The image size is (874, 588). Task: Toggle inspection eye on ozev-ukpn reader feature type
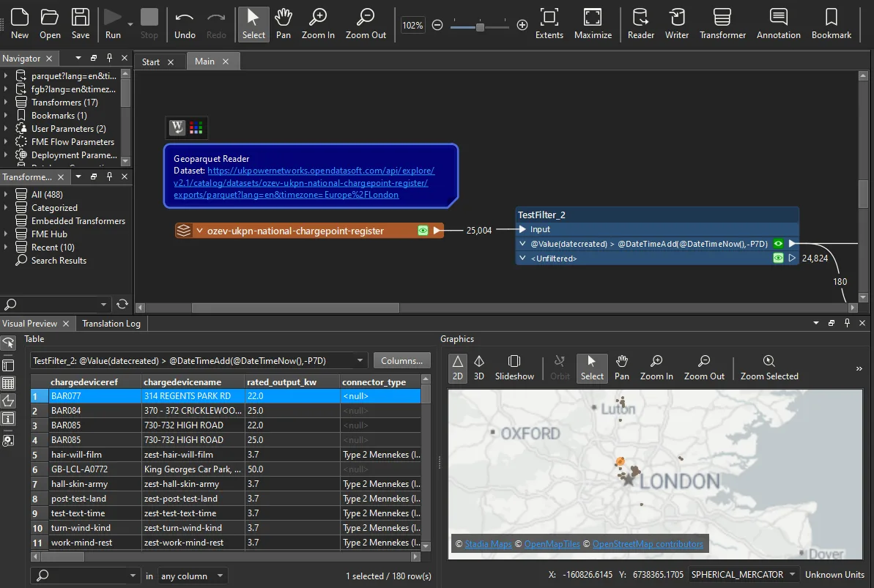pyautogui.click(x=423, y=231)
